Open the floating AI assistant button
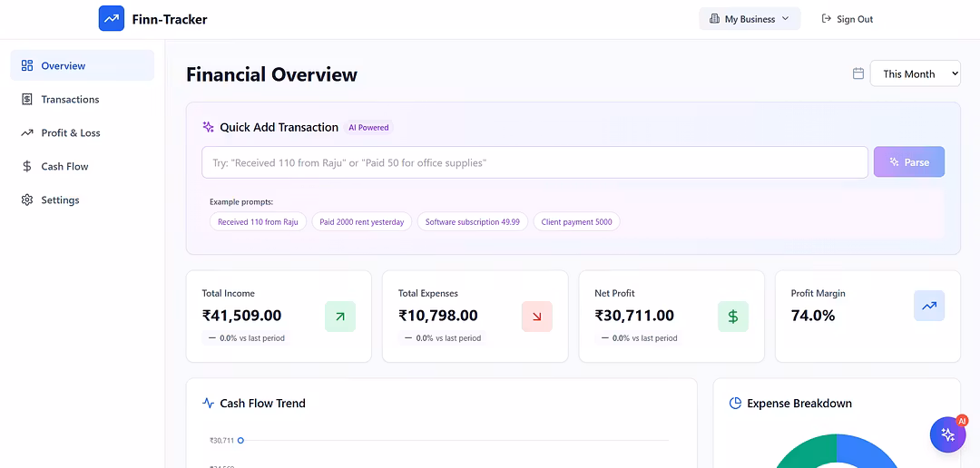 tap(947, 434)
